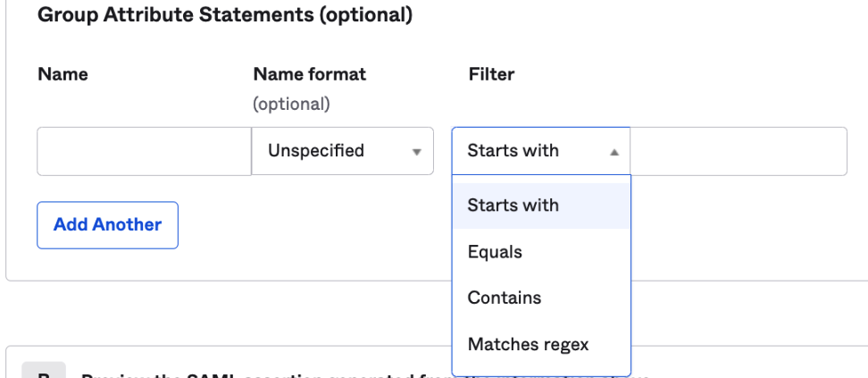Click the filter value input field
The width and height of the screenshot is (868, 378).
coord(739,151)
